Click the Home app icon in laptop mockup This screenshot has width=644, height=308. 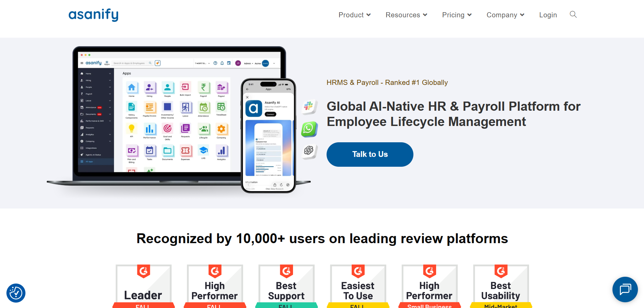click(x=132, y=88)
